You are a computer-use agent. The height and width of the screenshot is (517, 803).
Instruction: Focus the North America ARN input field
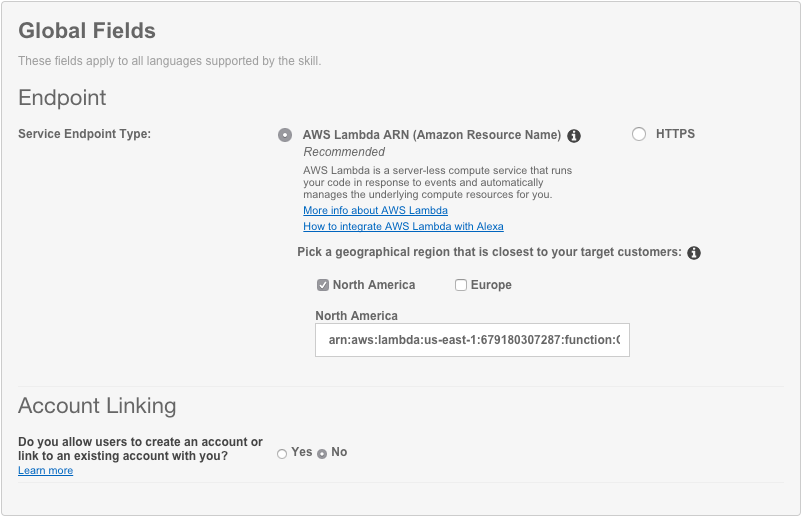pyautogui.click(x=472, y=340)
